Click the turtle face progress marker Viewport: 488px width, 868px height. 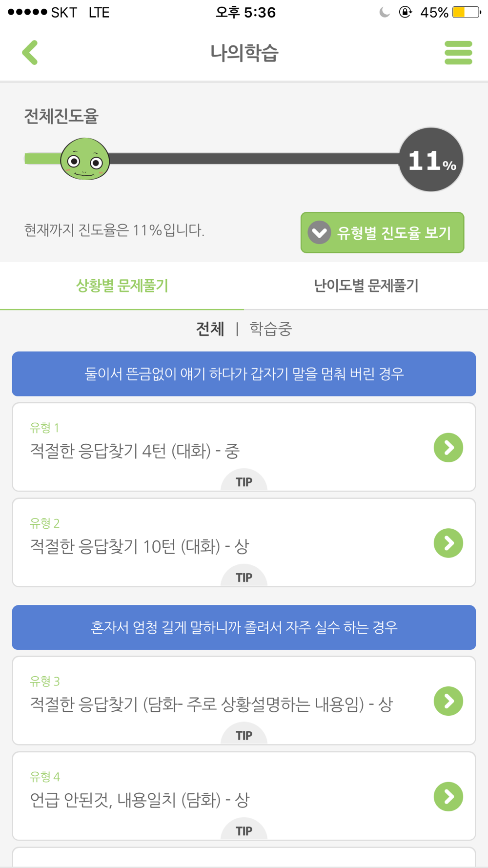(85, 159)
